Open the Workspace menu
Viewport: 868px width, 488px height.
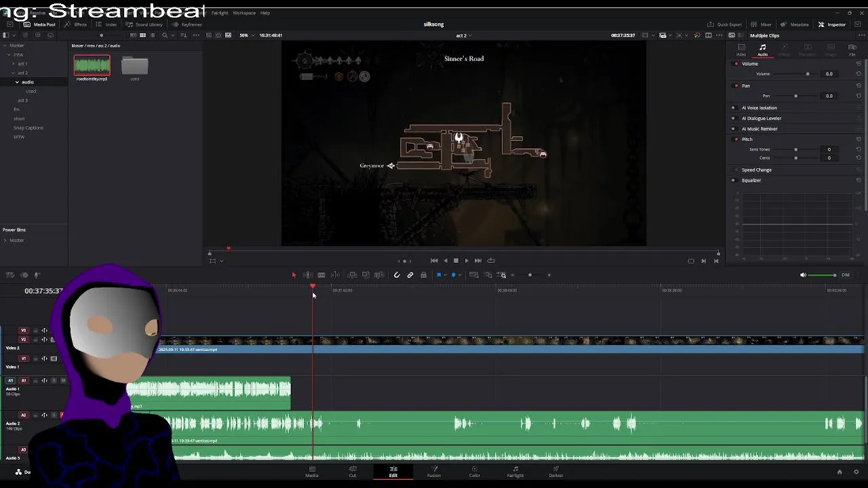pyautogui.click(x=244, y=13)
